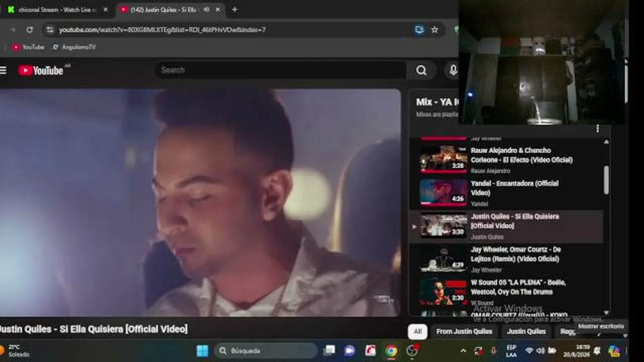Open playlist three-dot options menu
The image size is (644, 362).
[597, 129]
